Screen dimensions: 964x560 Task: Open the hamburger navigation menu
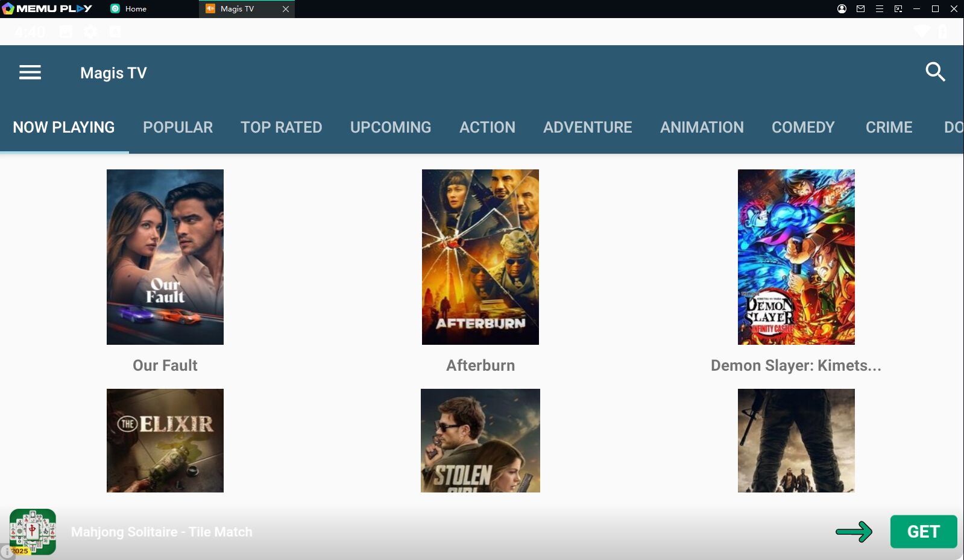[x=30, y=73]
